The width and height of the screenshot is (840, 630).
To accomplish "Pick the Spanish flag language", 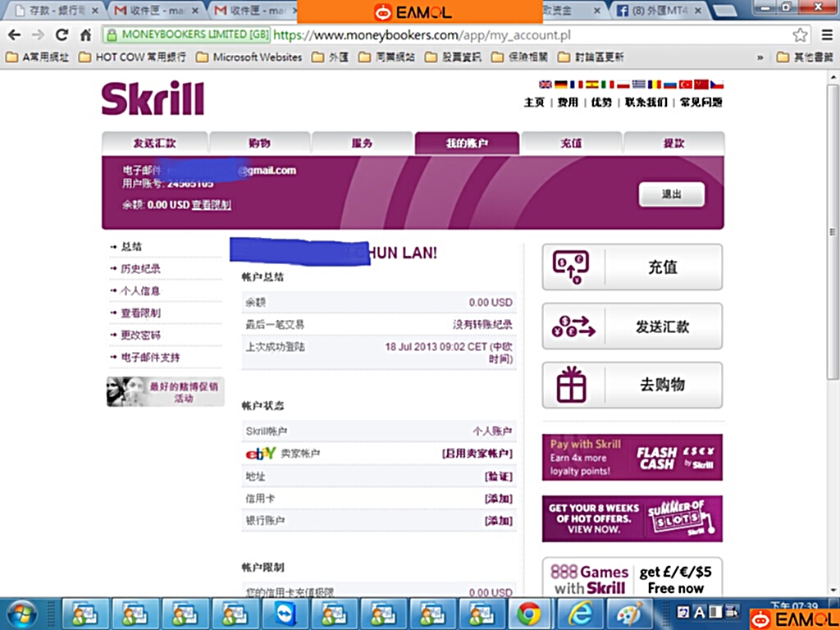I will tap(591, 84).
